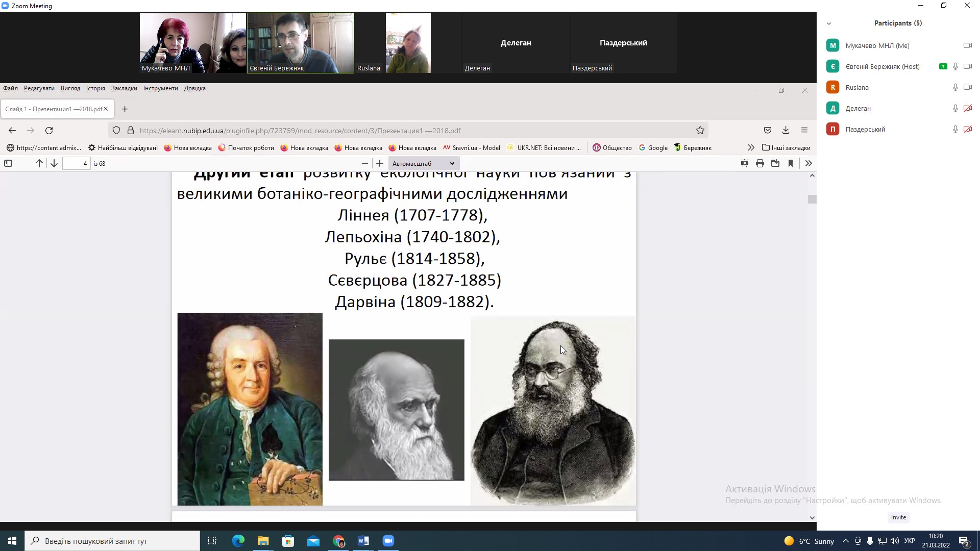
Task: Zoom in the PDF with plus button
Action: (x=380, y=163)
